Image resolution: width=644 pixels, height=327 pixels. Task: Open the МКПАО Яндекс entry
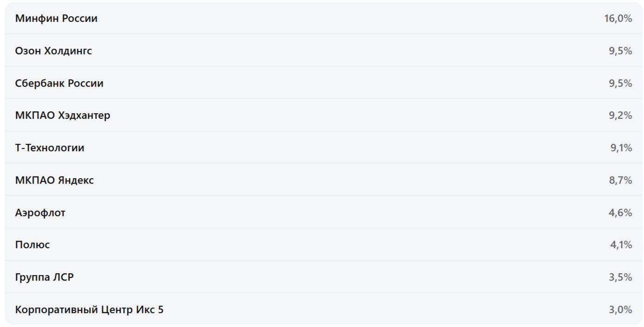54,180
